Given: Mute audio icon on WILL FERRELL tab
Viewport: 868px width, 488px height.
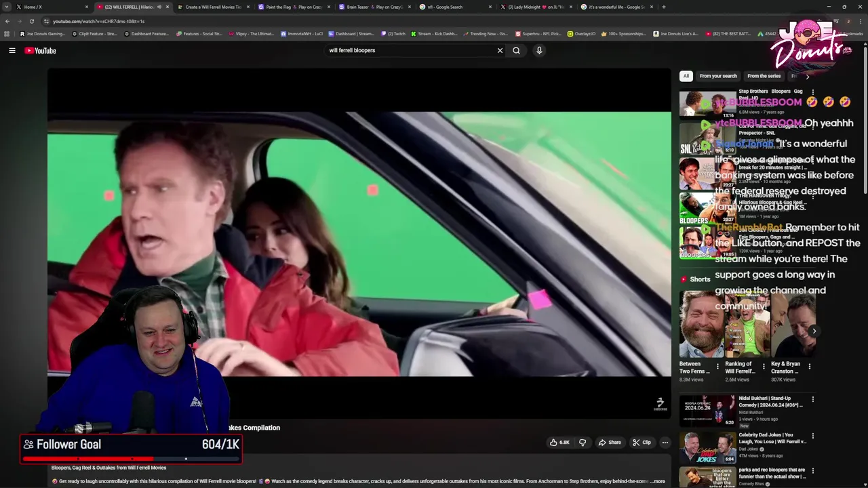Looking at the screenshot, I should (x=159, y=7).
